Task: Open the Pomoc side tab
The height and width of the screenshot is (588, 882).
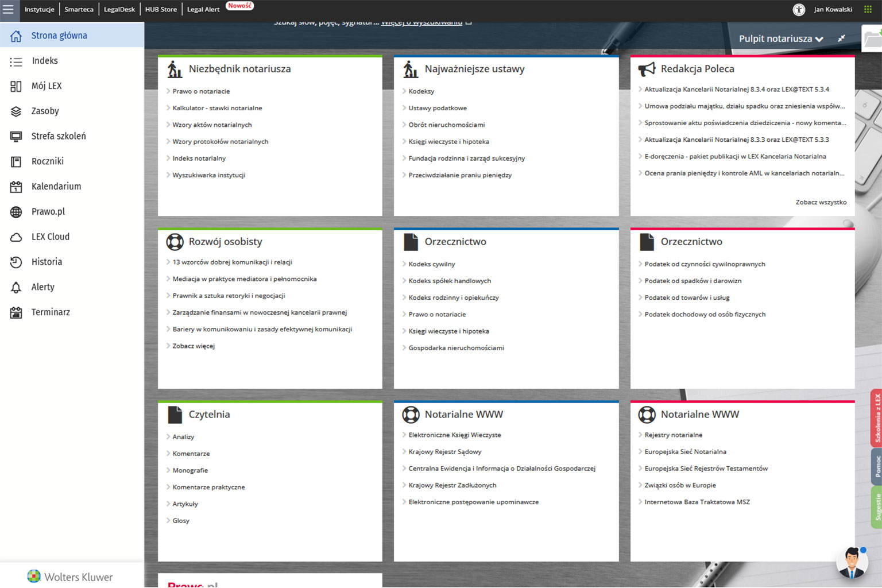Action: (876, 466)
